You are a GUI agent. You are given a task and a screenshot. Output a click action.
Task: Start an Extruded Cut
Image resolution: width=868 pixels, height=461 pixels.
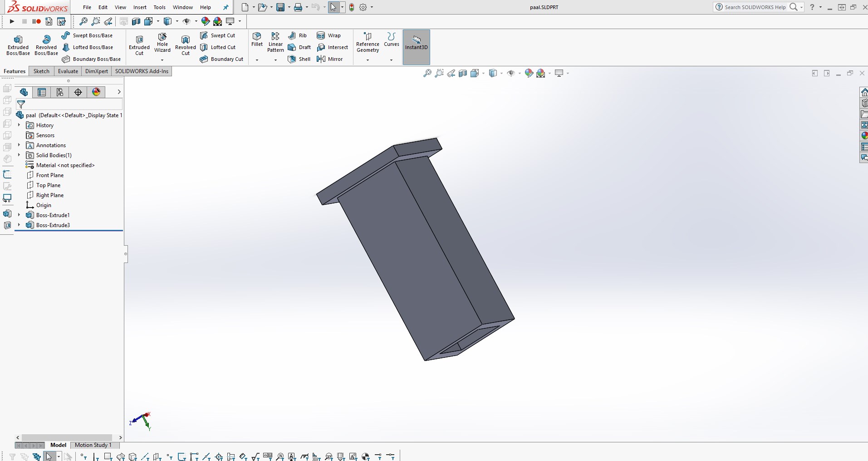(x=139, y=45)
